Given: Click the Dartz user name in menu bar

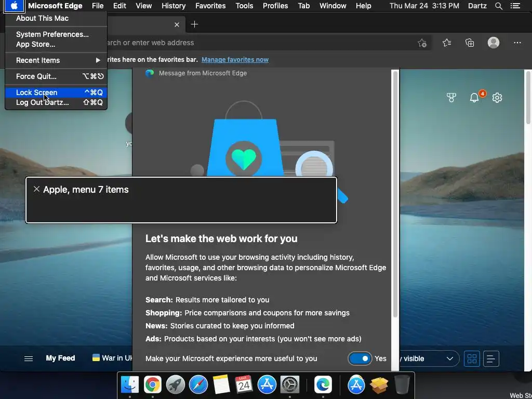Looking at the screenshot, I should pyautogui.click(x=477, y=6).
